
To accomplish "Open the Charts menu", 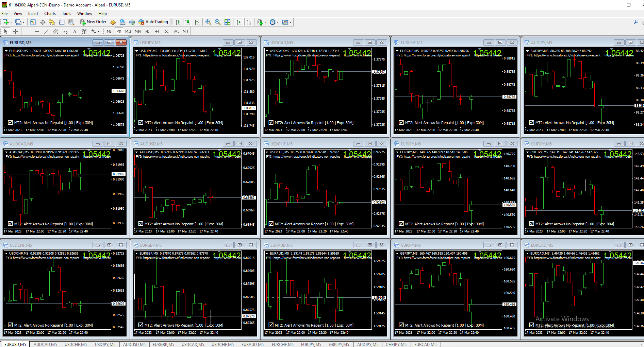I will [x=50, y=14].
